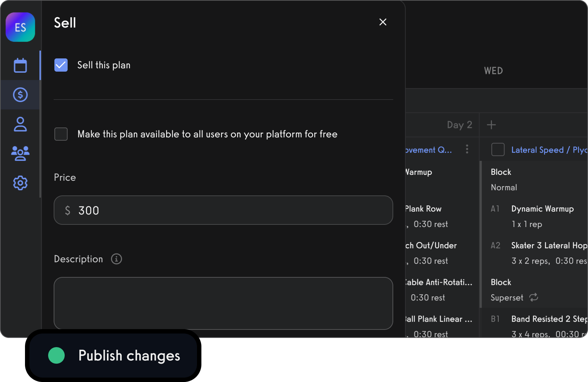Uncheck the Sell this plan checkbox
This screenshot has height=382, width=588.
tap(61, 65)
